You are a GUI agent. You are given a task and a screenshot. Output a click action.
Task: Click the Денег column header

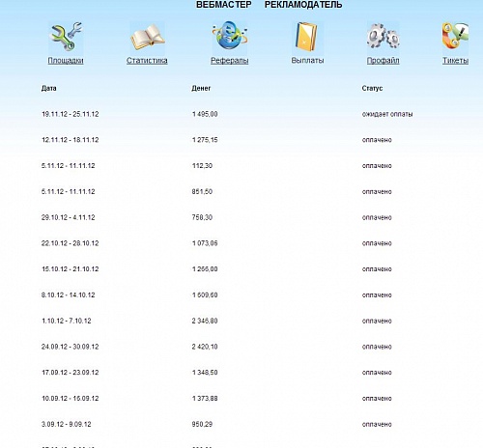coord(201,88)
